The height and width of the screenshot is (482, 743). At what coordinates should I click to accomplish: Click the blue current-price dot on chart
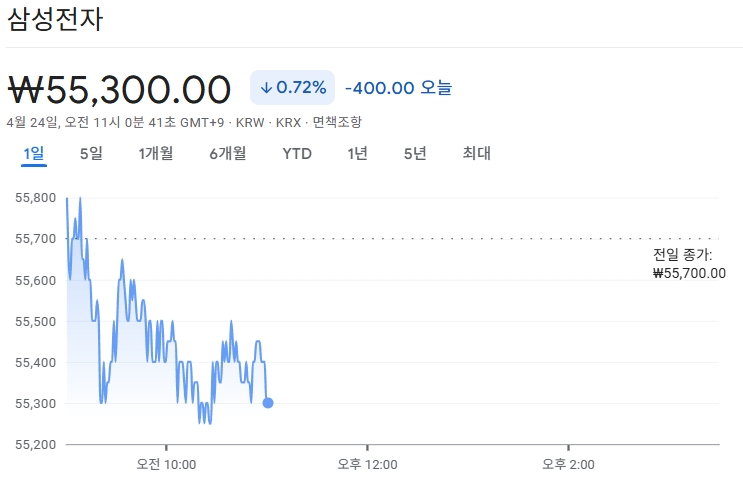click(268, 403)
